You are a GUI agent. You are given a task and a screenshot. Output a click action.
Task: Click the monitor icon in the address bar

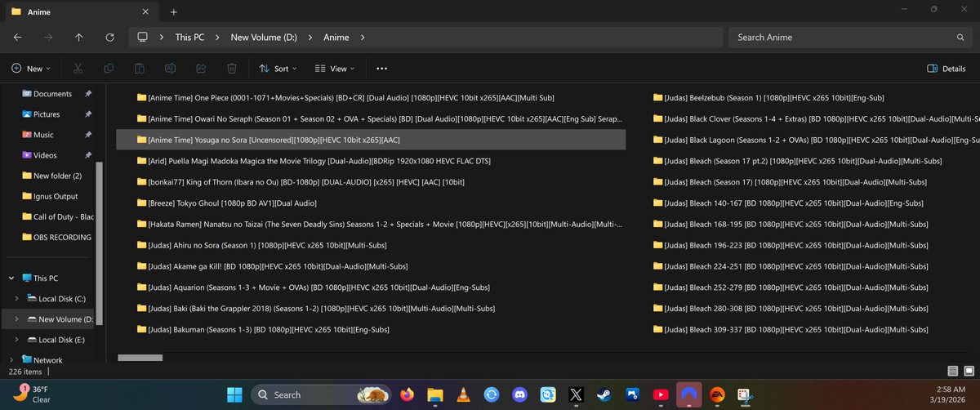tap(143, 38)
